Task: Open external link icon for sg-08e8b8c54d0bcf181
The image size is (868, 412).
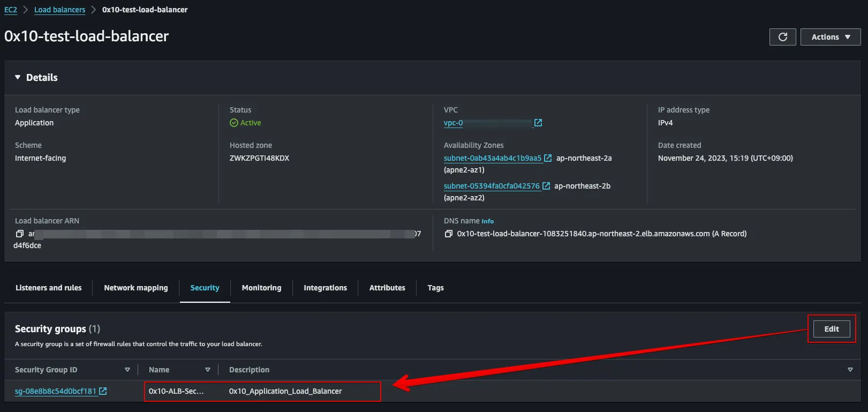Action: (103, 391)
